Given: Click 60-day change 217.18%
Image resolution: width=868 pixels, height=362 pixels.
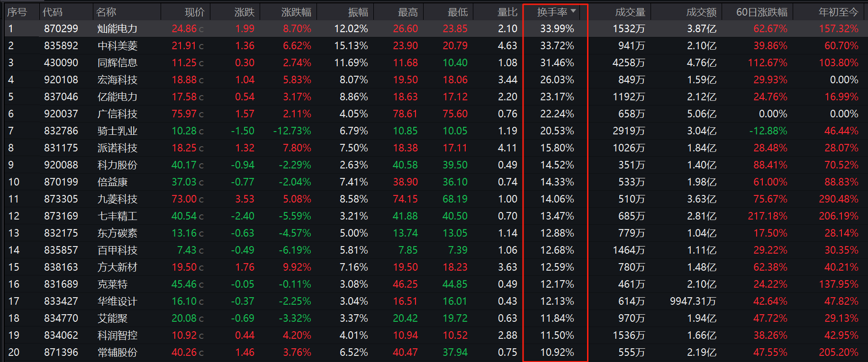Looking at the screenshot, I should click(768, 216).
